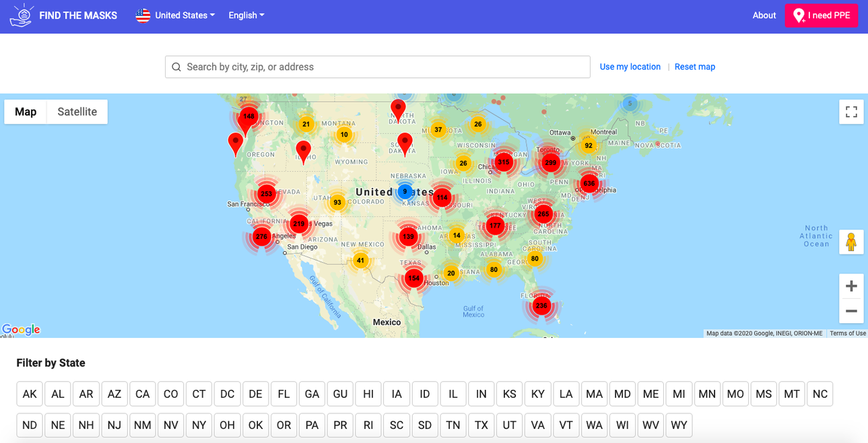Filter by state IL
The image size is (868, 443).
[453, 394]
